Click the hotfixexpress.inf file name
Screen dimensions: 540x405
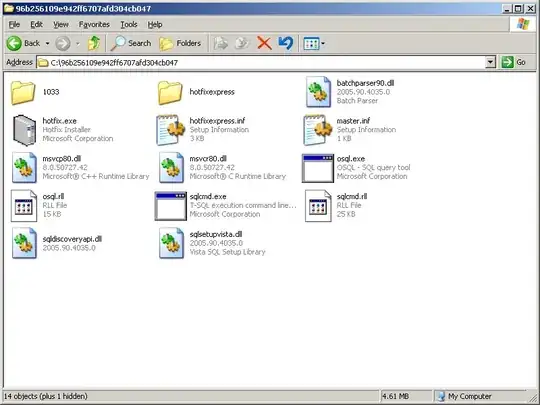[217, 121]
